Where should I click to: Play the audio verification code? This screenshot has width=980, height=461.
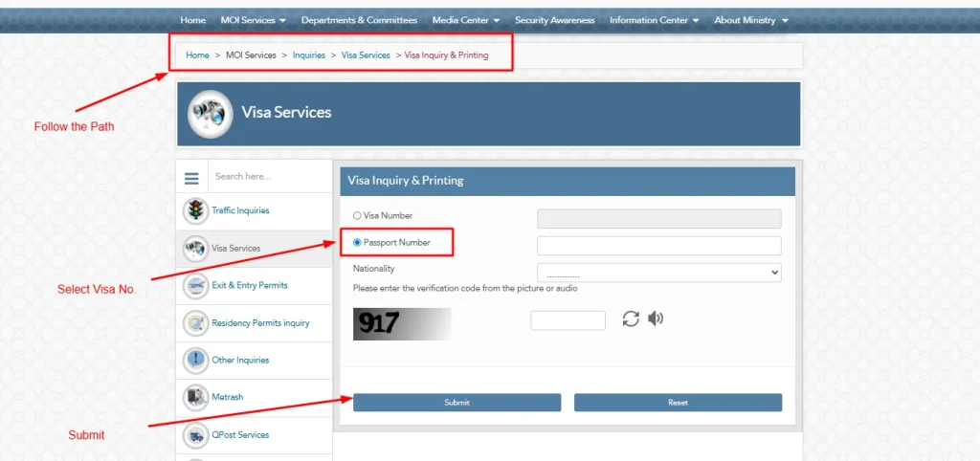pyautogui.click(x=656, y=318)
